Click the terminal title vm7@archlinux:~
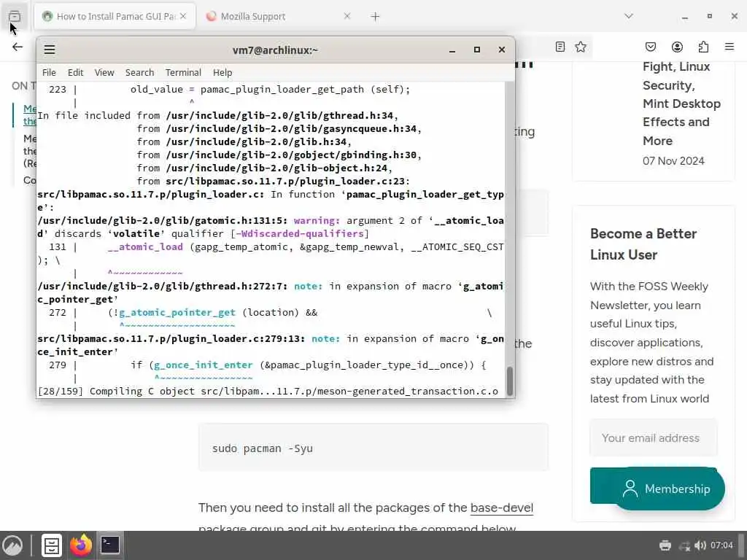 [275, 50]
